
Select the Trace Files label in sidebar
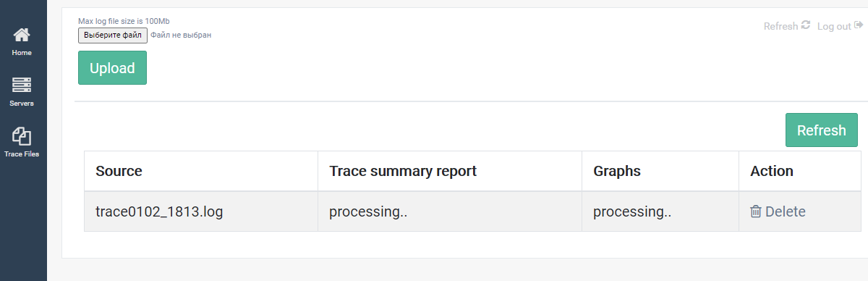pos(22,154)
